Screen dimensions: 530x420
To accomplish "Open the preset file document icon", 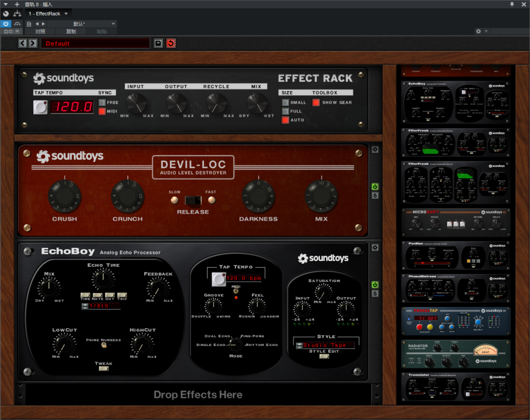I will (x=29, y=24).
